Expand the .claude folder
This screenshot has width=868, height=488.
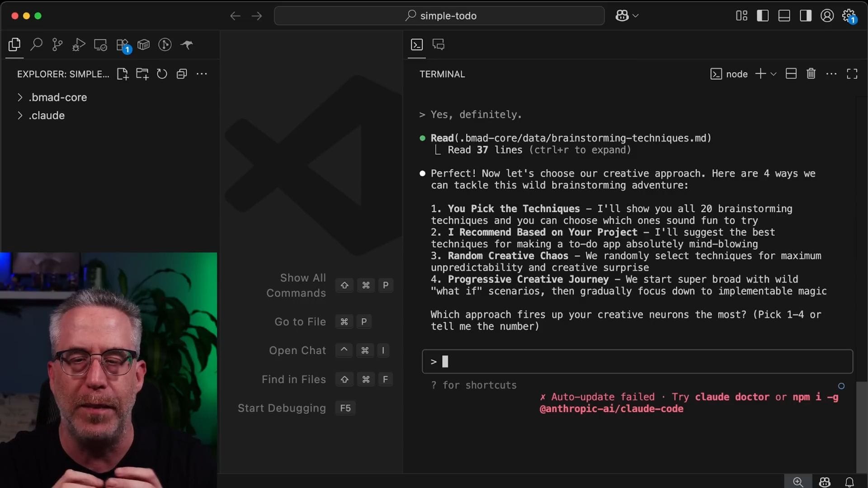tap(47, 115)
